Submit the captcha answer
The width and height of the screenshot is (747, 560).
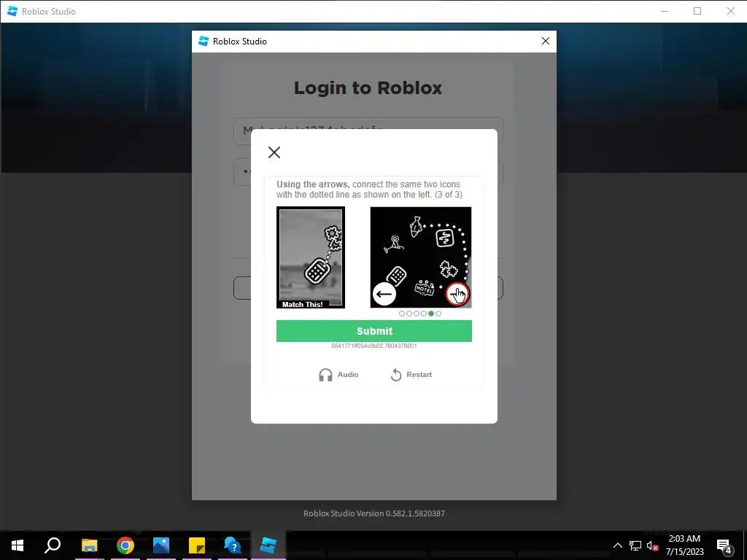click(374, 331)
